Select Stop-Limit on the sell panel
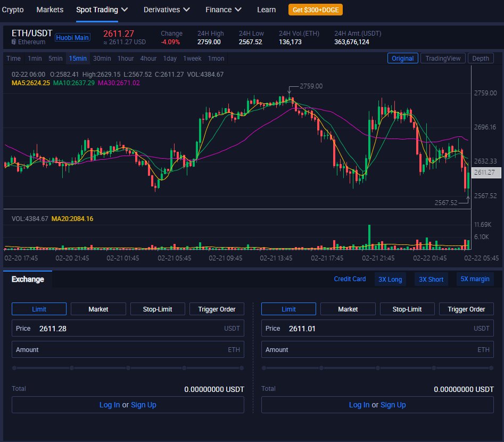Screen dimensions: 504x442 [407, 309]
